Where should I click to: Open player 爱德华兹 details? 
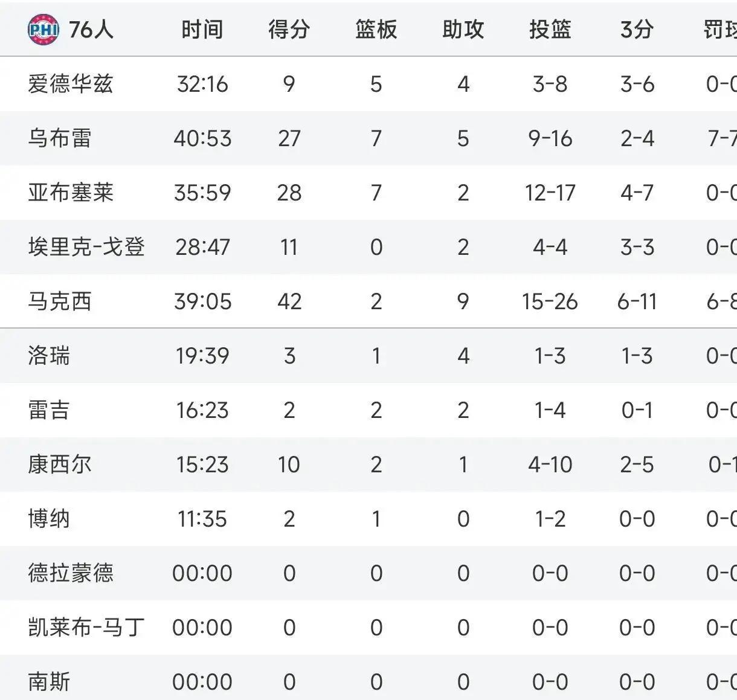coord(70,84)
